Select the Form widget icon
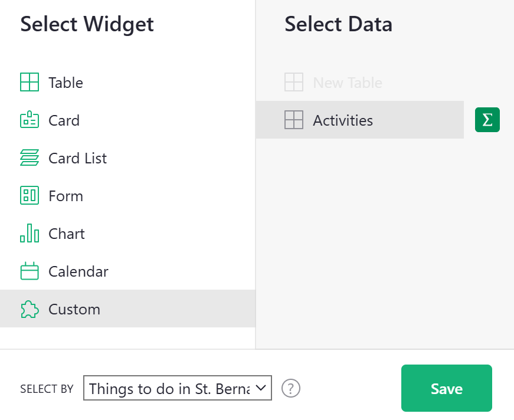514x420 pixels. point(29,196)
